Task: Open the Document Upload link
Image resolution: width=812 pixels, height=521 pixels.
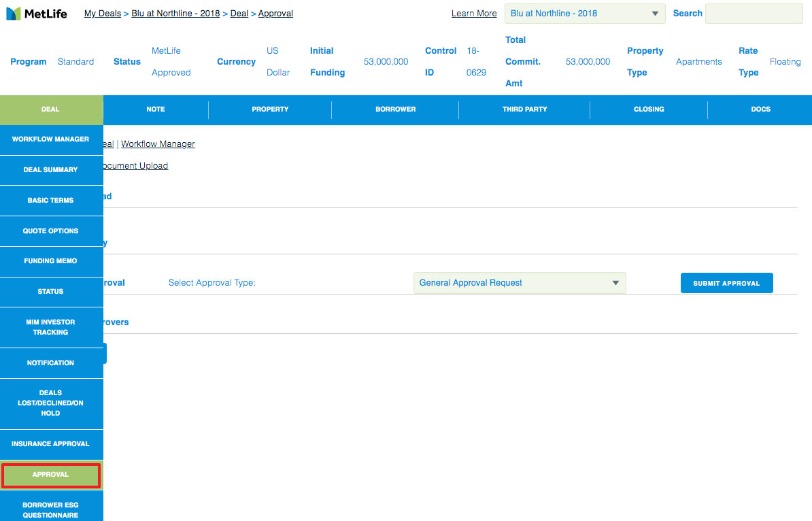Action: click(x=136, y=166)
